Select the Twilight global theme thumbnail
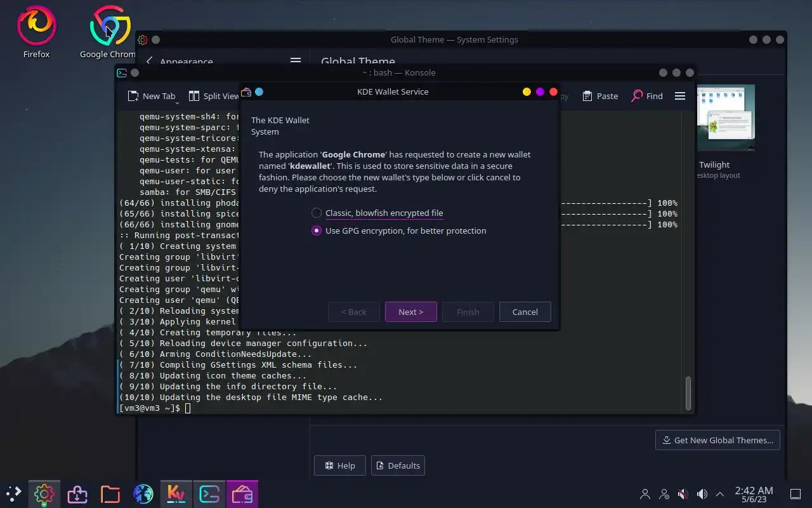This screenshot has width=812, height=508. pos(725,117)
